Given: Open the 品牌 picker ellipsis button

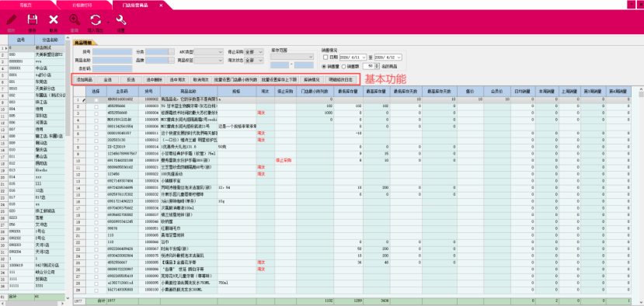Looking at the screenshot, I should point(171,60).
